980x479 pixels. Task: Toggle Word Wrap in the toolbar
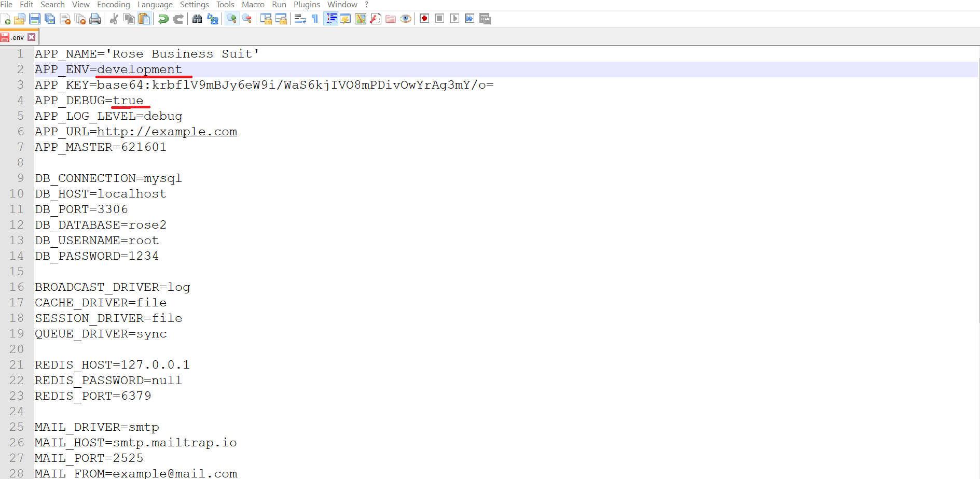click(x=300, y=19)
